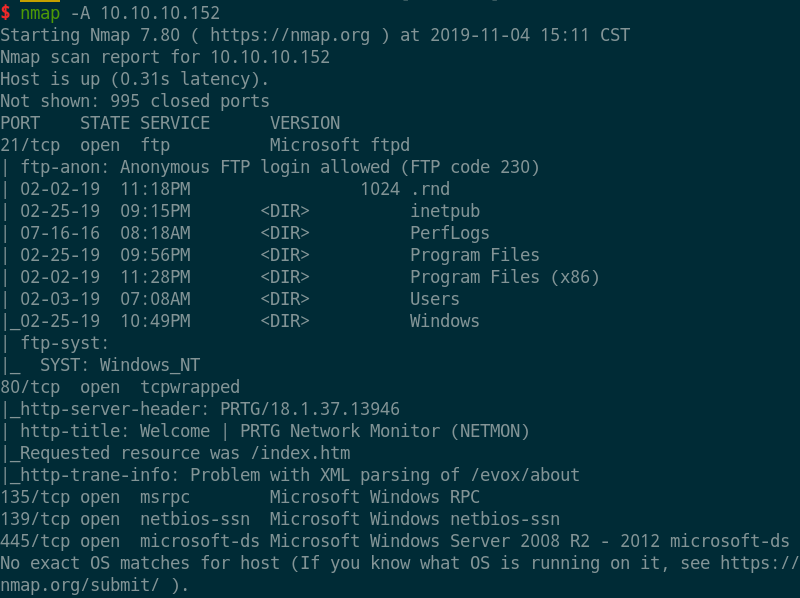The width and height of the screenshot is (800, 598).
Task: Click the inetpub directory name
Action: click(x=445, y=211)
